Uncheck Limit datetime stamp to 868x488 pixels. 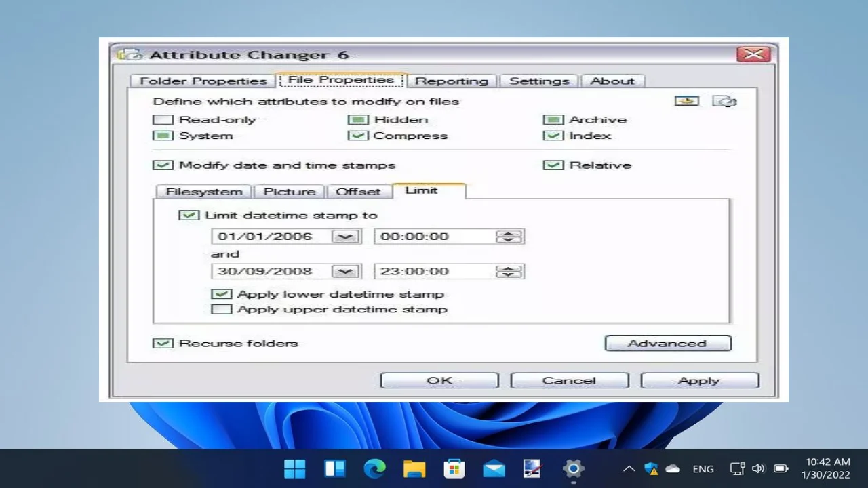189,215
